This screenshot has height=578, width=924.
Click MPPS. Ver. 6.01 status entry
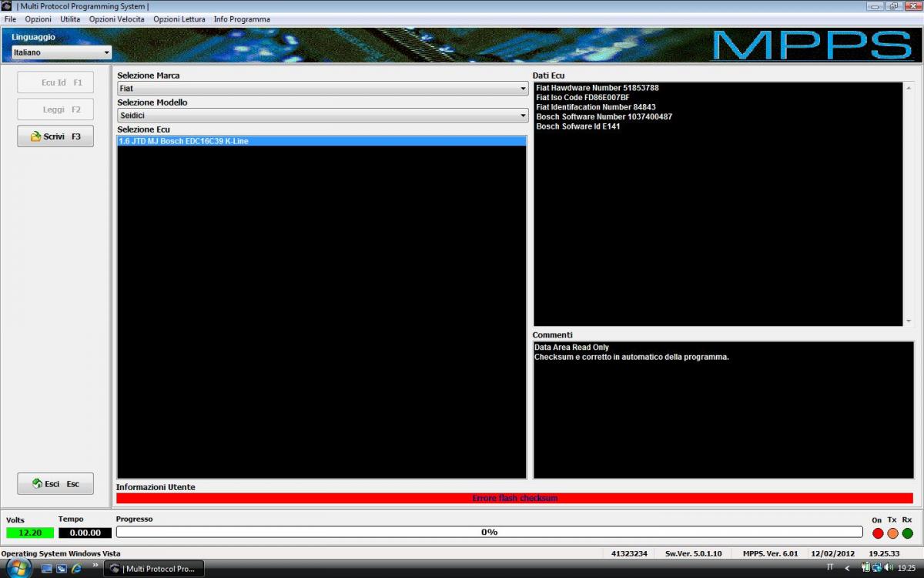(771, 553)
